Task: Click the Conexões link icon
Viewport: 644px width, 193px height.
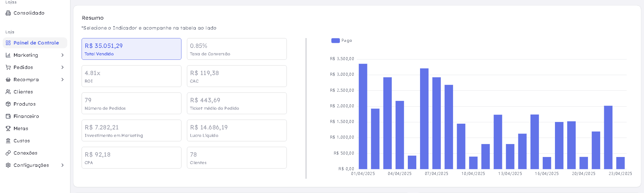Action: [8, 153]
